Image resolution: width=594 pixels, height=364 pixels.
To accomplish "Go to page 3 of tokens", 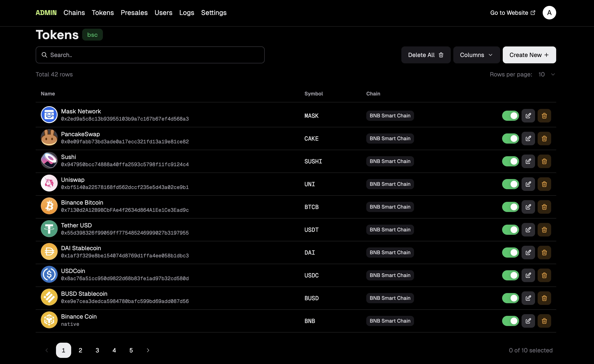I will pos(97,350).
